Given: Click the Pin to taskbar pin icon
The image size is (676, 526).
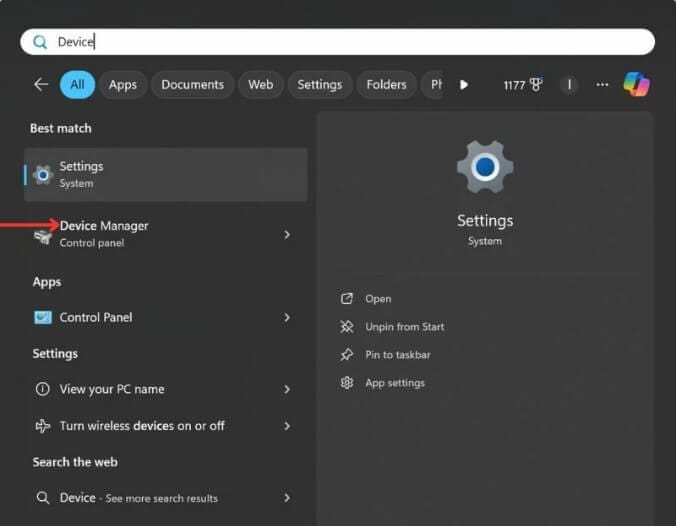Looking at the screenshot, I should tap(347, 355).
